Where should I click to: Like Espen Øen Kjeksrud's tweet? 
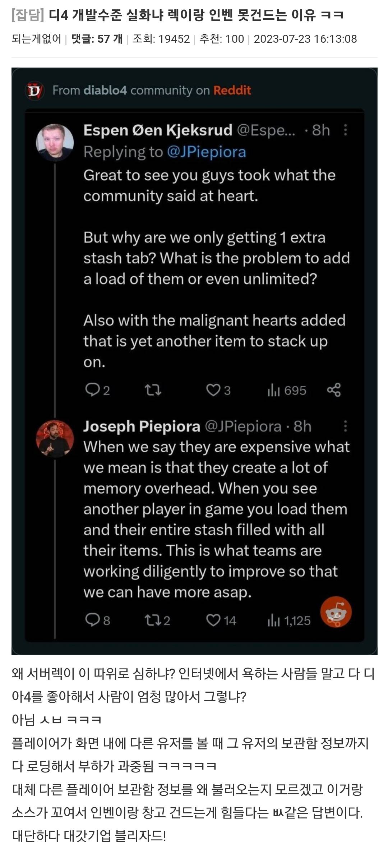(213, 390)
